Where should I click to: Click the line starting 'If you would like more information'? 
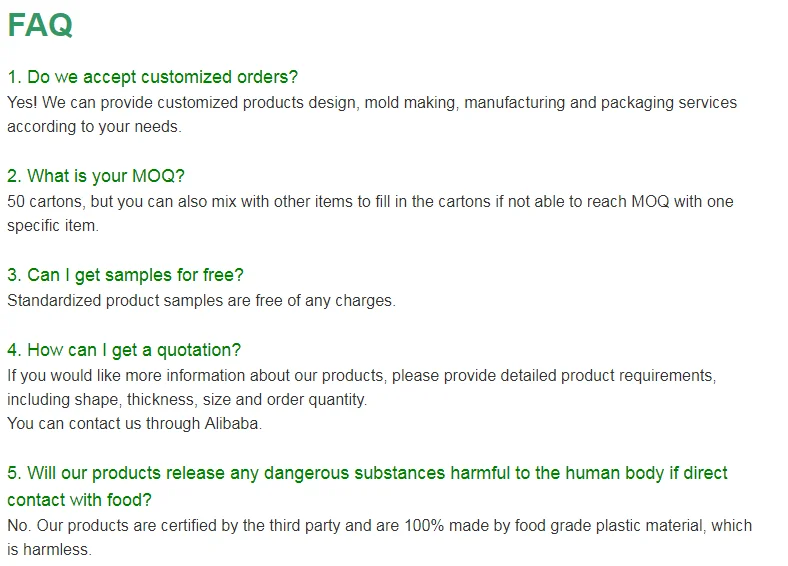point(361,375)
